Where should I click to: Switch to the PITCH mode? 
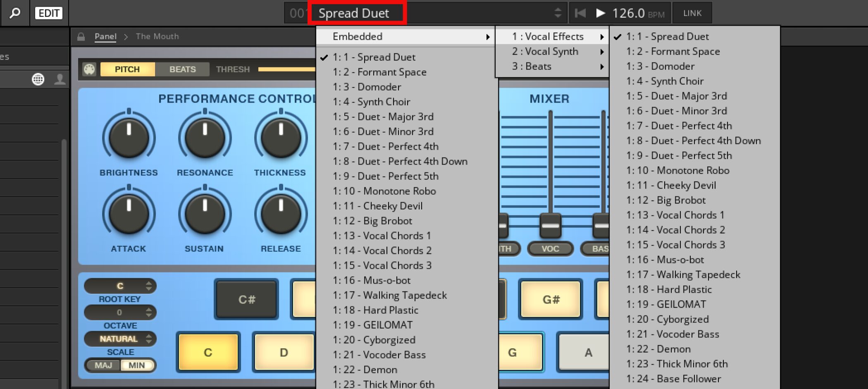click(127, 69)
